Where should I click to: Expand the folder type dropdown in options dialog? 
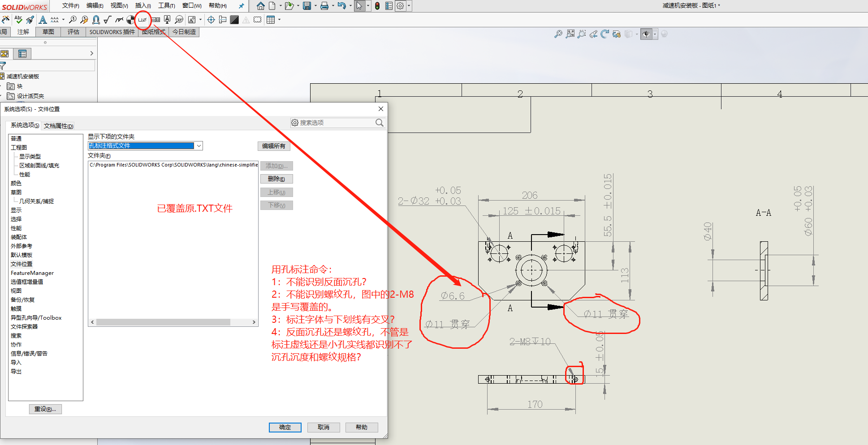199,146
